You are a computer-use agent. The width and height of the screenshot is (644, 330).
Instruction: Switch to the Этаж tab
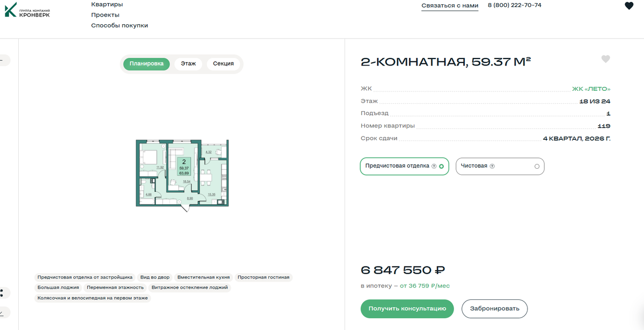click(x=188, y=64)
